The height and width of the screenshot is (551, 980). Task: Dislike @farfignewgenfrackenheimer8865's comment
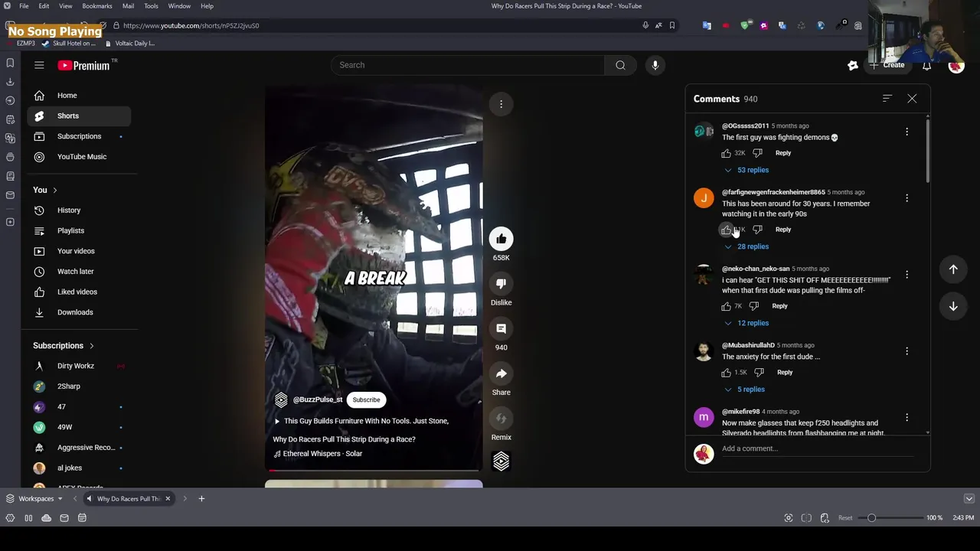(x=757, y=230)
